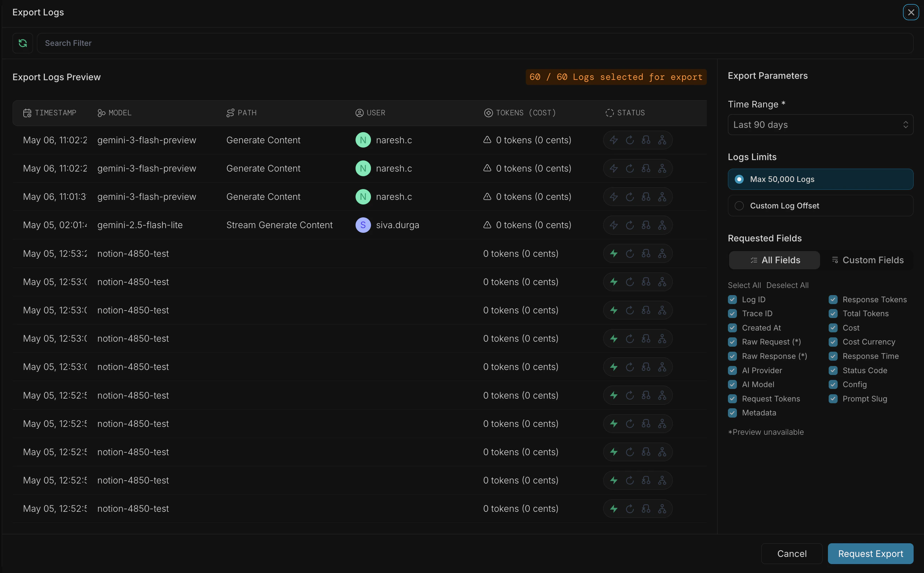Click the retry circular arrow icon in the first gemini-3-flash-preview row
Viewport: 924px width, 573px height.
(x=630, y=140)
